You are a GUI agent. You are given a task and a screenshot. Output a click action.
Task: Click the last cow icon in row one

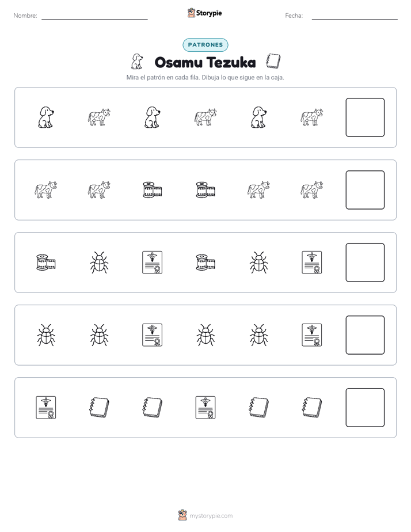pos(311,117)
